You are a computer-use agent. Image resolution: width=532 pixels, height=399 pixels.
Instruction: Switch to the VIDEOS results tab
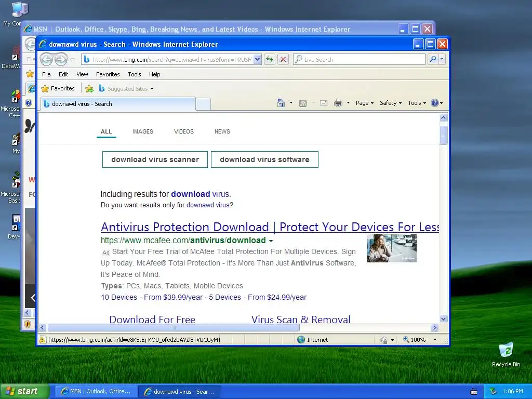pos(184,131)
